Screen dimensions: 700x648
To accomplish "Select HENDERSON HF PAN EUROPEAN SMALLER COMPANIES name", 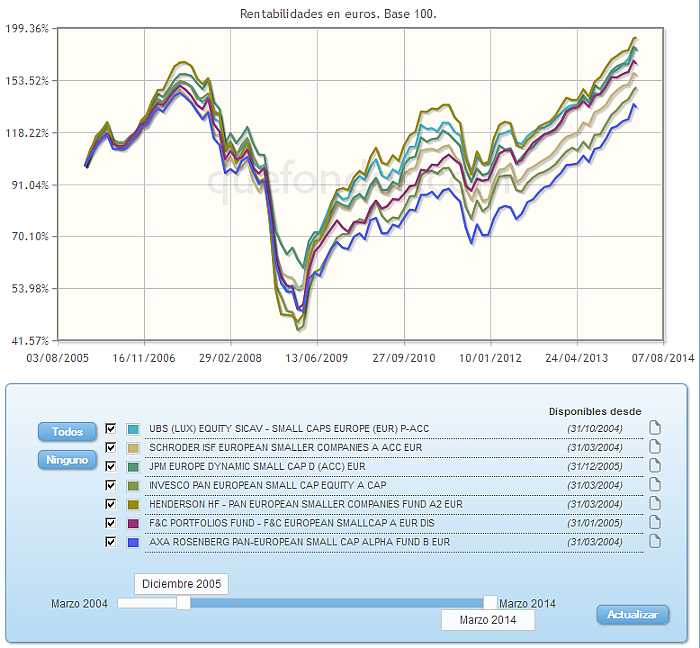I will (x=306, y=504).
